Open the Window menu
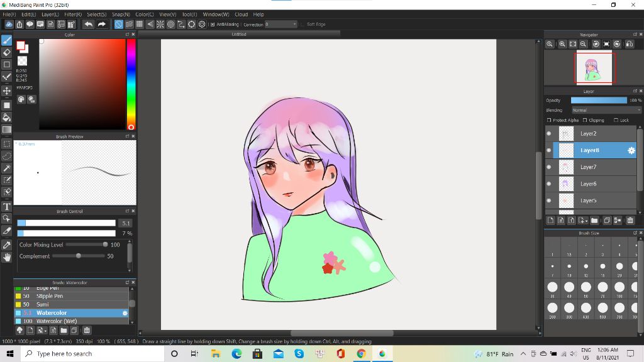Image resolution: width=644 pixels, height=362 pixels. [x=216, y=14]
